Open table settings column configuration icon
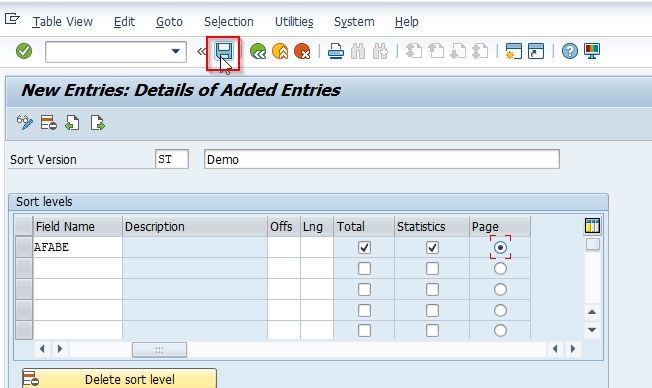This screenshot has height=388, width=652. click(592, 225)
